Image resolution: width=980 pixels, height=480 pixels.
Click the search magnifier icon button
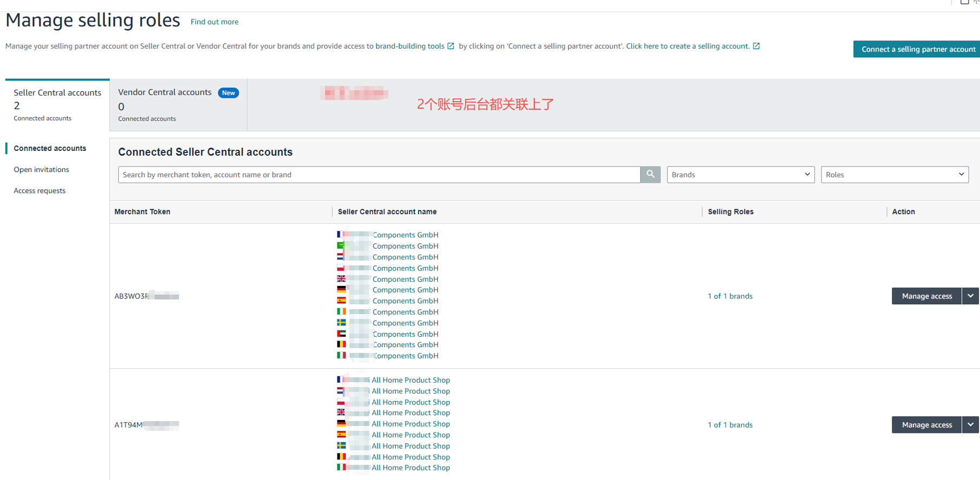(650, 175)
